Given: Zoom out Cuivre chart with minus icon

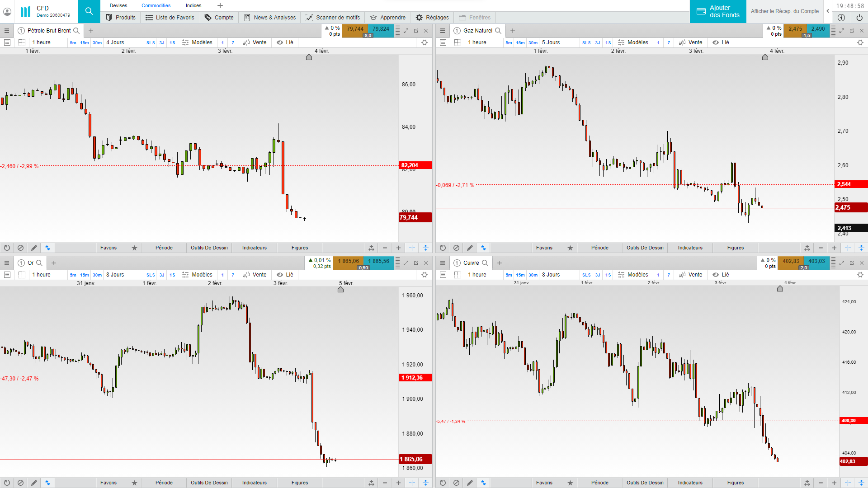Looking at the screenshot, I should tap(821, 483).
